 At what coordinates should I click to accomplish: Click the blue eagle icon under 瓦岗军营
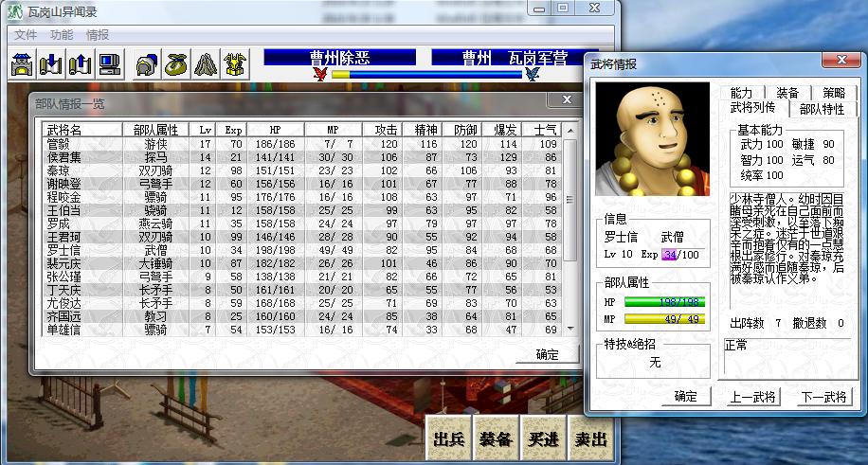click(532, 74)
